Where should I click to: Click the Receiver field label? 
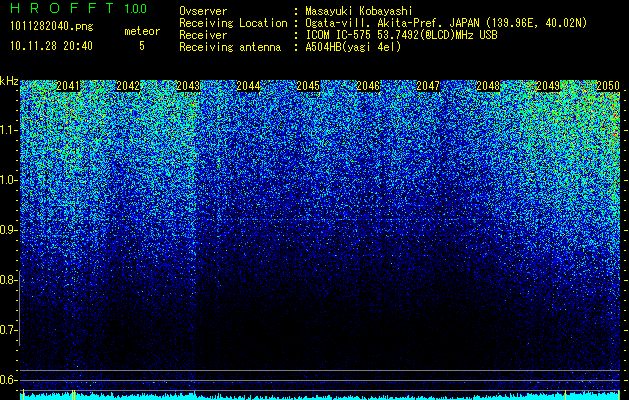[203, 35]
